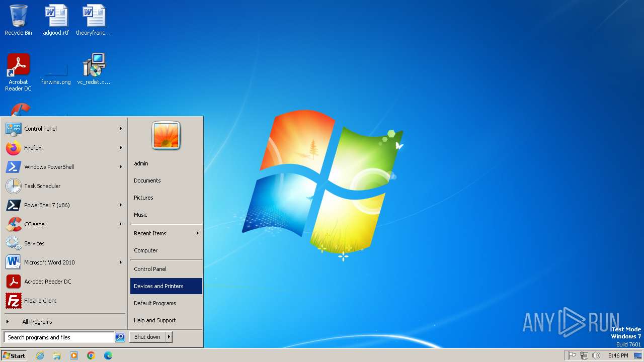
Task: Expand CCleaner submenu arrow
Action: coord(121,224)
